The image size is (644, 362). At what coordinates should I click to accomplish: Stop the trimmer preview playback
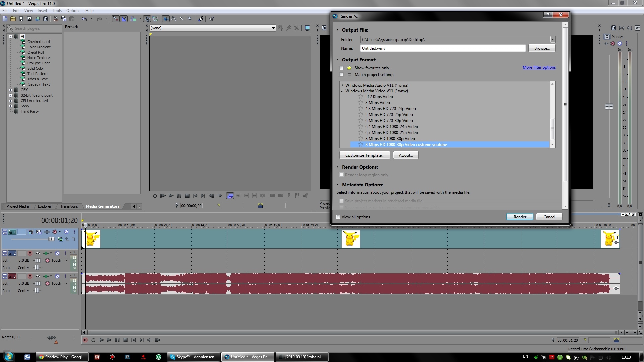(x=187, y=196)
